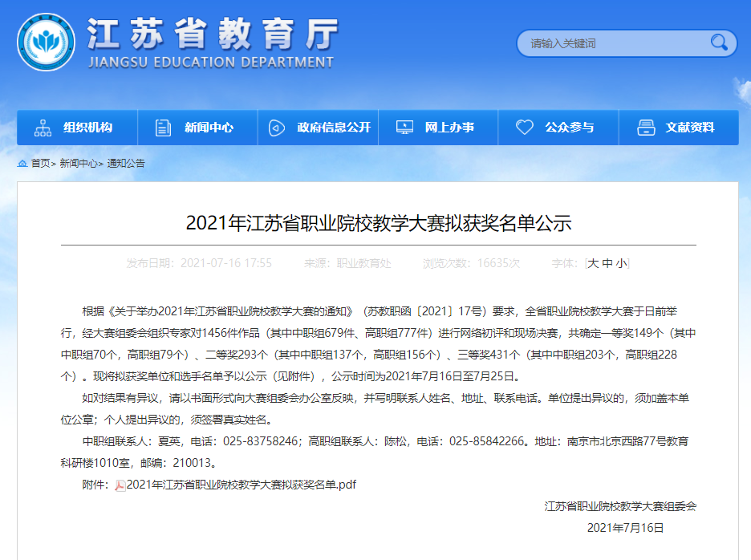The height and width of the screenshot is (560, 751).
Task: Set font size to 小
Action: [x=621, y=263]
